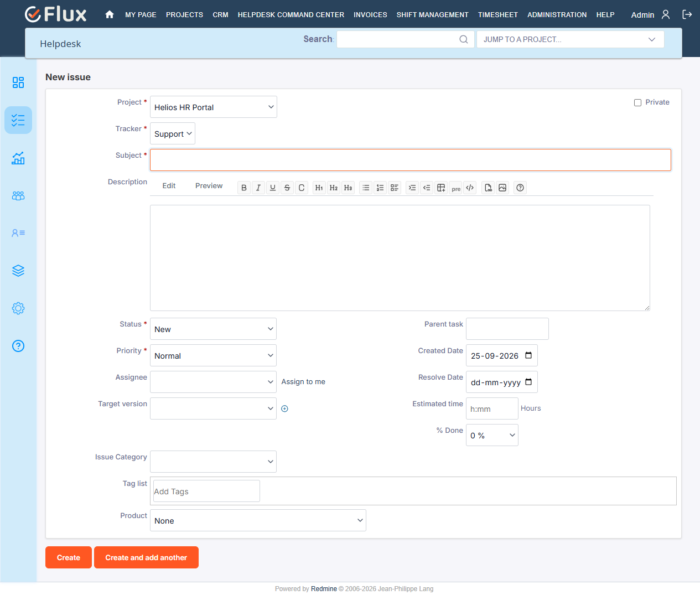Image resolution: width=700 pixels, height=595 pixels.
Task: Insert unordered bullet list
Action: (x=366, y=188)
